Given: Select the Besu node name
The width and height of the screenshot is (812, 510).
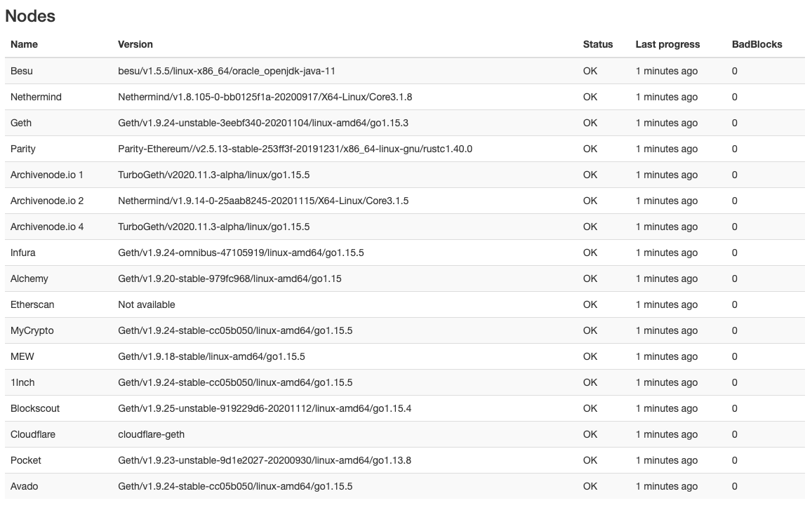Looking at the screenshot, I should point(21,71).
